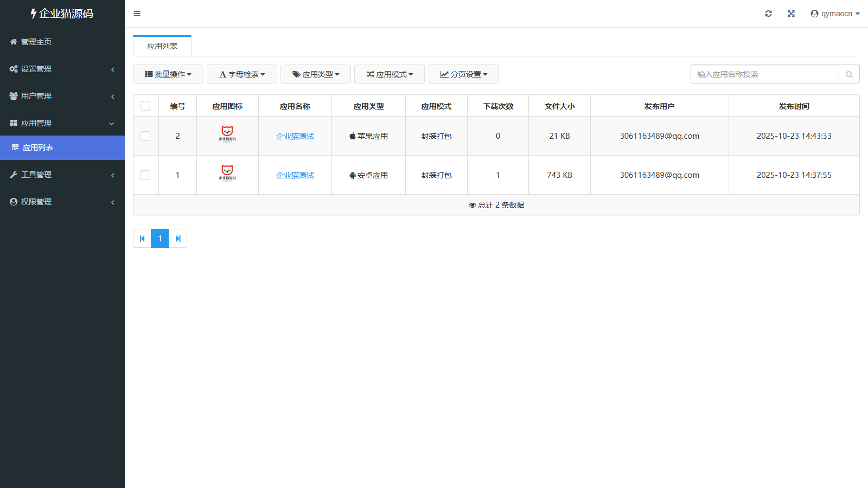Screen dimensions: 868x488
Task: Open 企业猫测试 link for the Android app
Action: [x=295, y=175]
